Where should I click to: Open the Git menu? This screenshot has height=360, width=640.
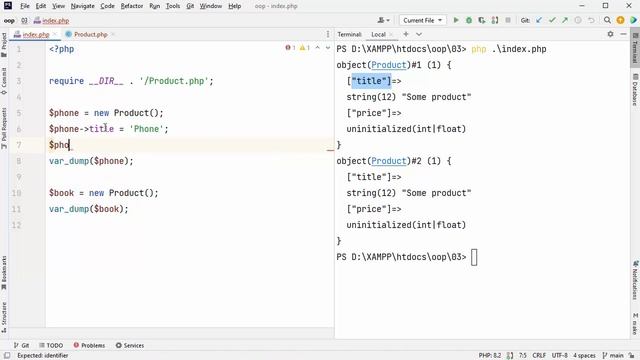190,6
